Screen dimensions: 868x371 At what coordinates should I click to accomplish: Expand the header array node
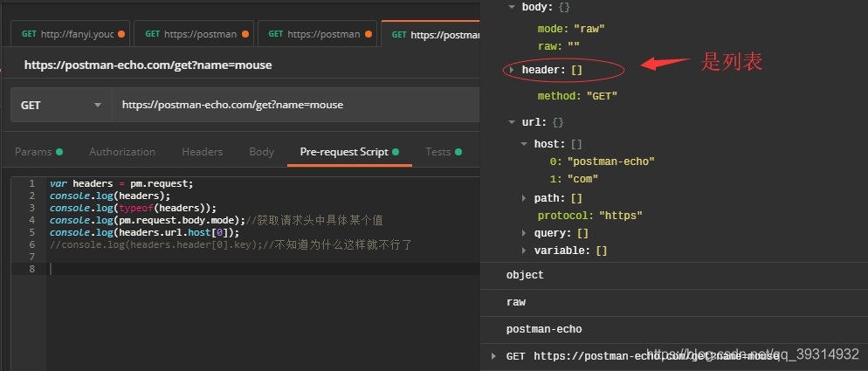pyautogui.click(x=512, y=69)
